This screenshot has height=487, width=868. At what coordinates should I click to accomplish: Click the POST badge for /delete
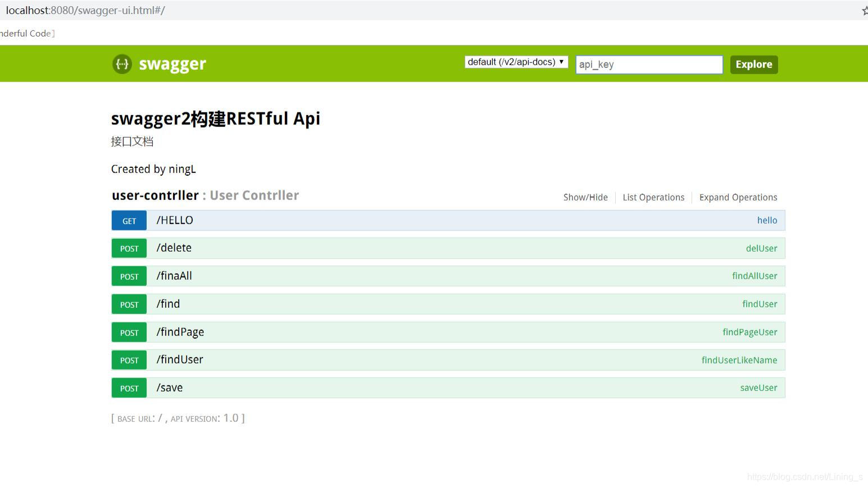point(129,248)
